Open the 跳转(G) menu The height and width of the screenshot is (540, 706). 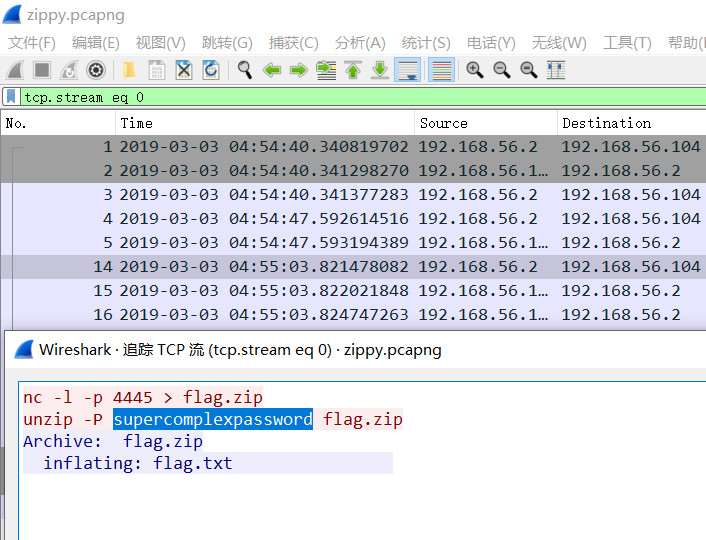pos(227,43)
